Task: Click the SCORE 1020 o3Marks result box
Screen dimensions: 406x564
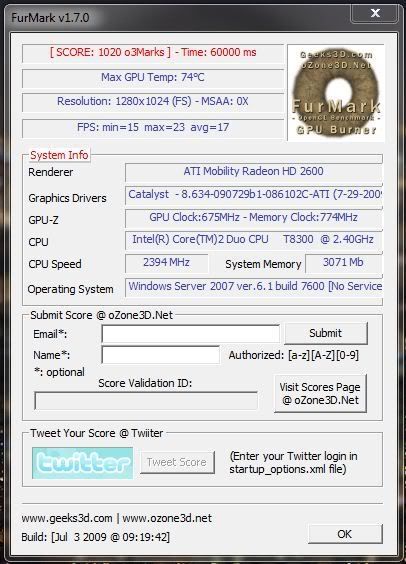Action: (x=153, y=53)
